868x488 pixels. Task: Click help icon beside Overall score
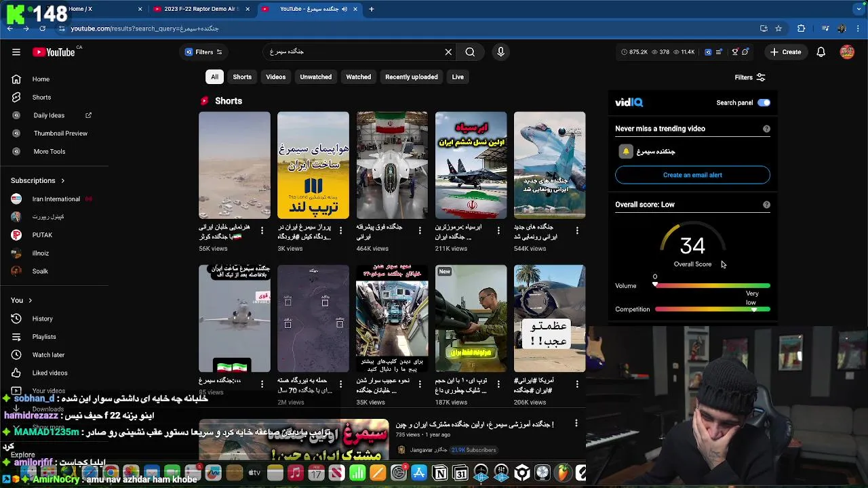click(x=766, y=205)
